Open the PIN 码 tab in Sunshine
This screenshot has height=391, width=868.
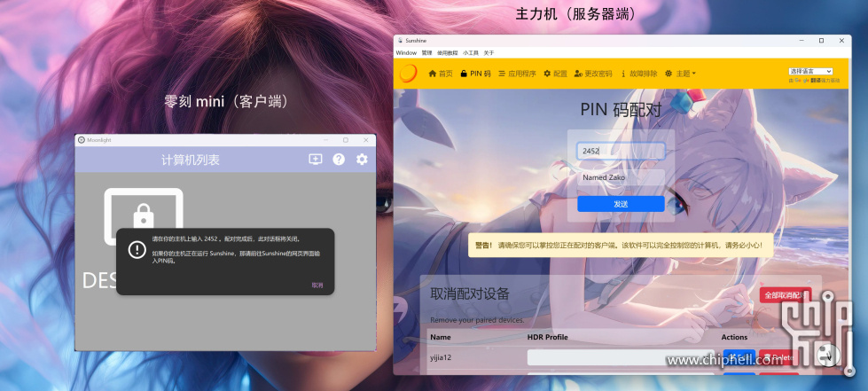tap(475, 74)
